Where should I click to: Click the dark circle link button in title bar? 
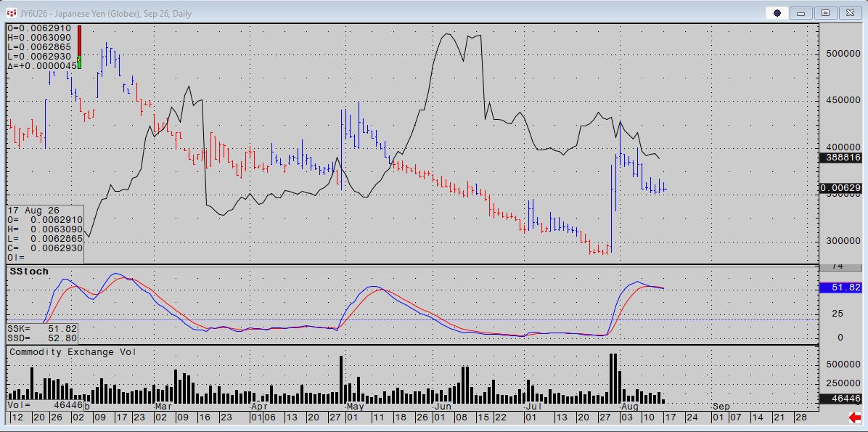(x=777, y=13)
